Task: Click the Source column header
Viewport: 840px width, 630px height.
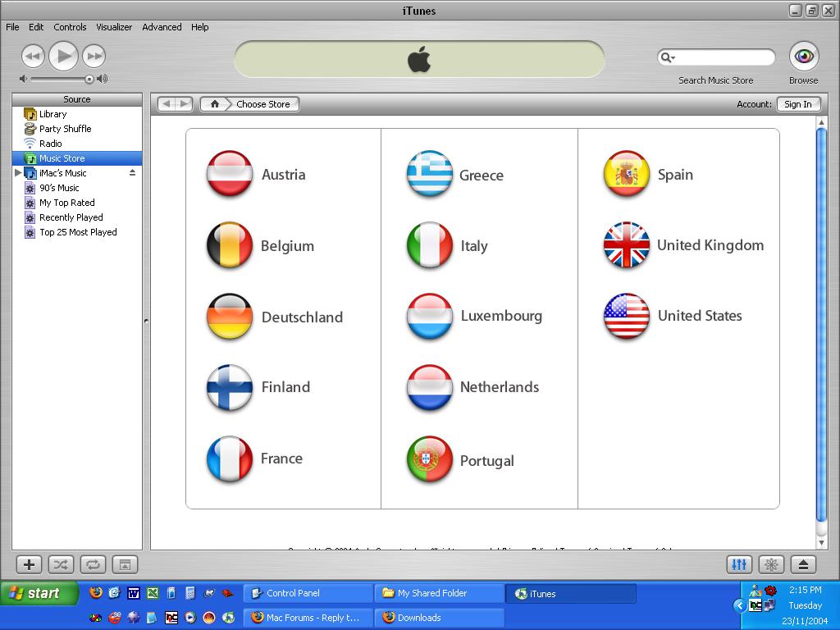Action: click(77, 99)
